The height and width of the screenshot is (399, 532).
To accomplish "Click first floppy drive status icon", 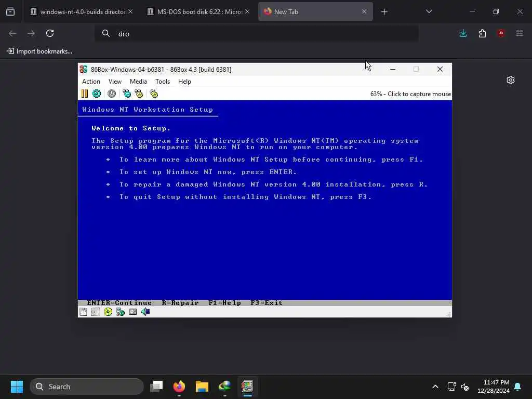I will (x=83, y=312).
